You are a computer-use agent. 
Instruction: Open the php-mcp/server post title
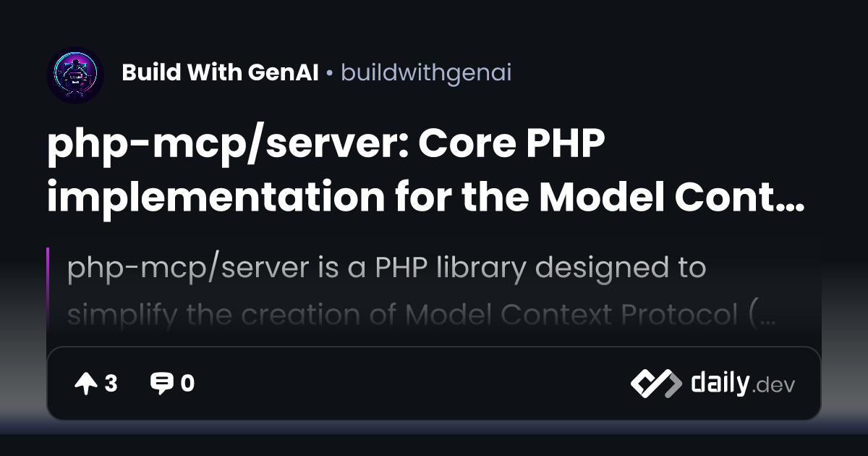coord(426,171)
